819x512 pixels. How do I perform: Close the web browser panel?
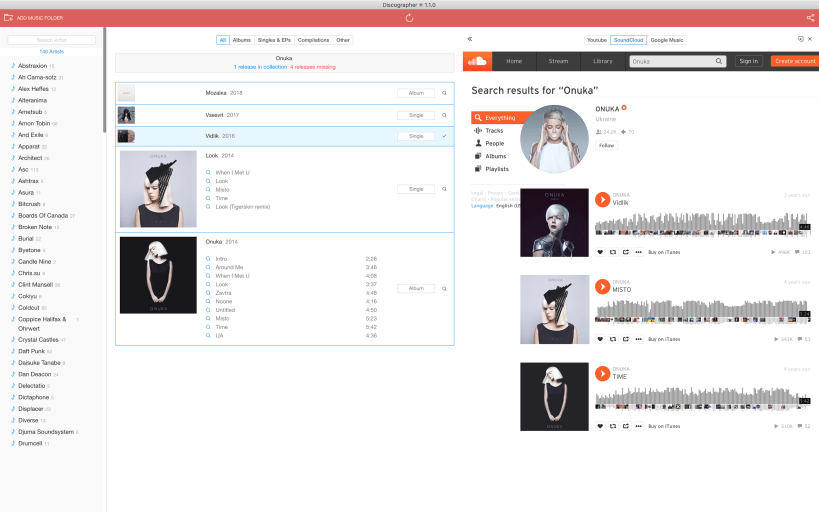pyautogui.click(x=810, y=39)
